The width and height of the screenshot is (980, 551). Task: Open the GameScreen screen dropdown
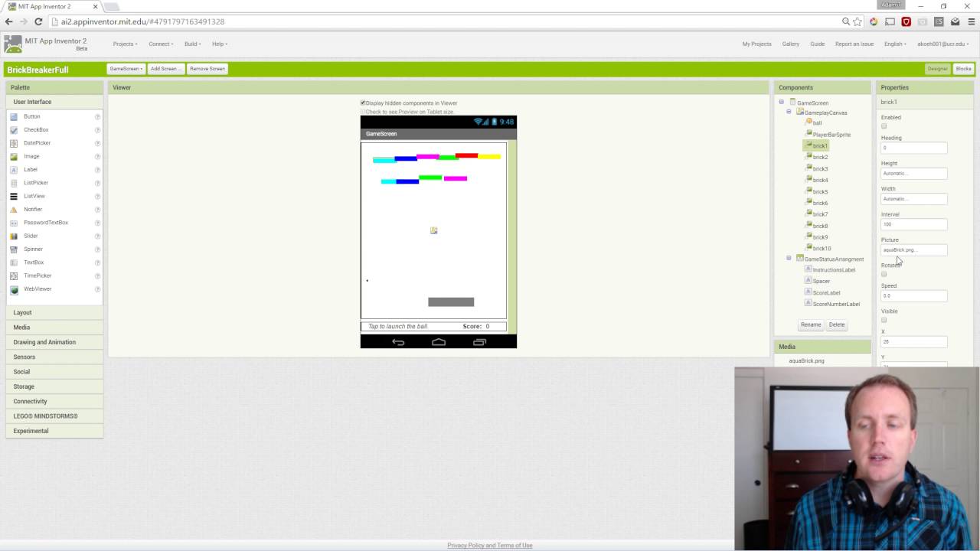click(x=126, y=69)
